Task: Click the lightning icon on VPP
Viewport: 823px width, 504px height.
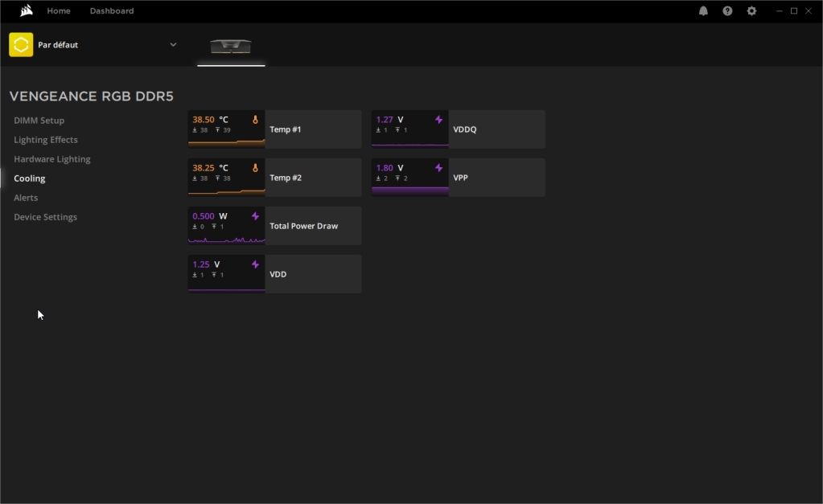Action: point(438,168)
